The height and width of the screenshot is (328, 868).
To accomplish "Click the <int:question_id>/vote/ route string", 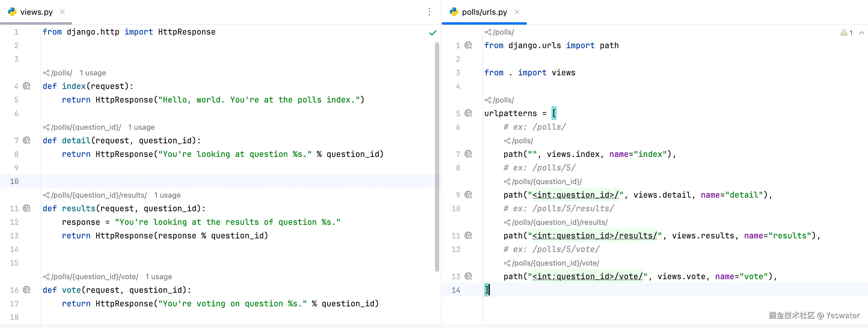I will coord(587,276).
